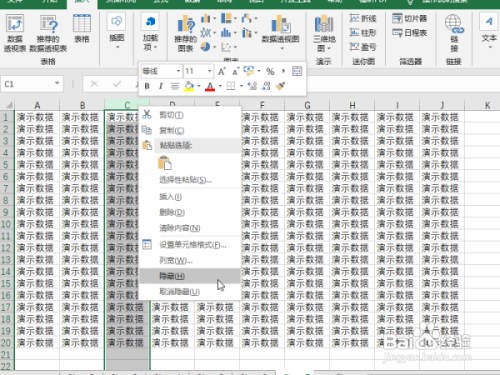Toggle bold in mini toolbar
Screen dimensions: 500x375
147,86
